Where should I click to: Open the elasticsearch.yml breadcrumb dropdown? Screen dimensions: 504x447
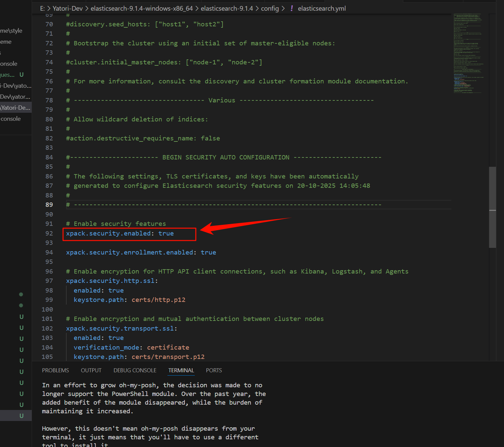click(x=321, y=8)
